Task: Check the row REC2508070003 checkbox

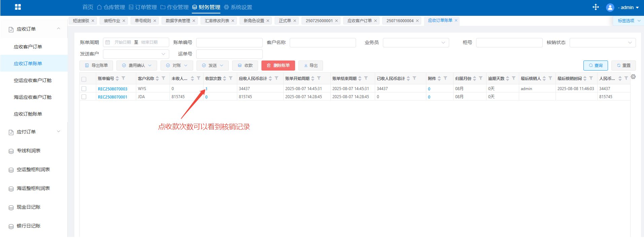Action: click(84, 89)
